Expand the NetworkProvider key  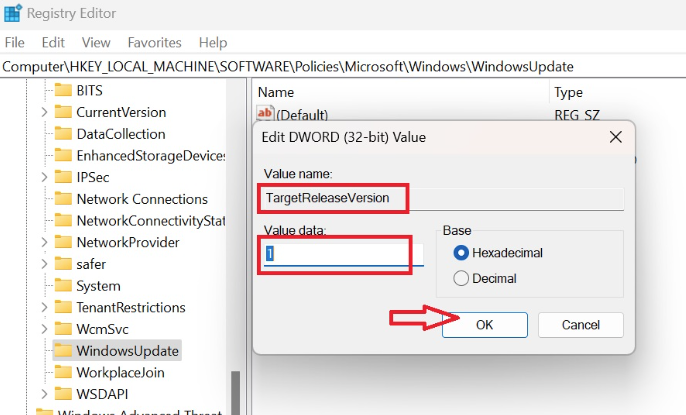44,242
